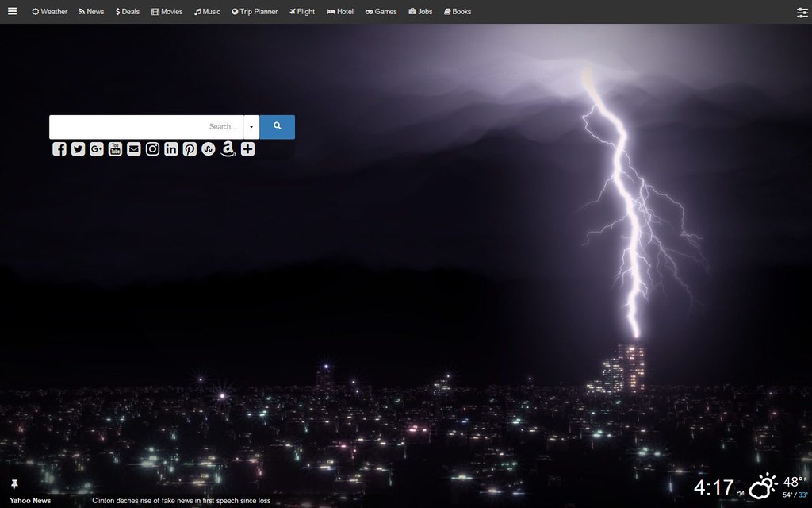Expand the search engine dropdown arrow
Image resolution: width=812 pixels, height=508 pixels.
pyautogui.click(x=251, y=127)
